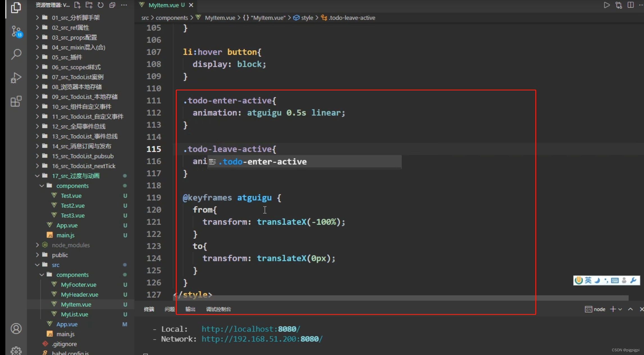Click the .todo-leave-active breadcrumb segment
This screenshot has width=644, height=355.
tap(352, 18)
